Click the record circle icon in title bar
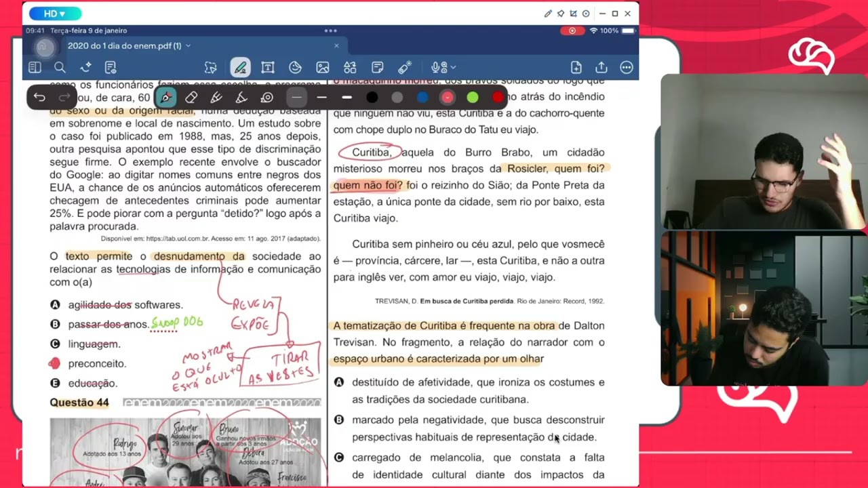 [x=586, y=14]
